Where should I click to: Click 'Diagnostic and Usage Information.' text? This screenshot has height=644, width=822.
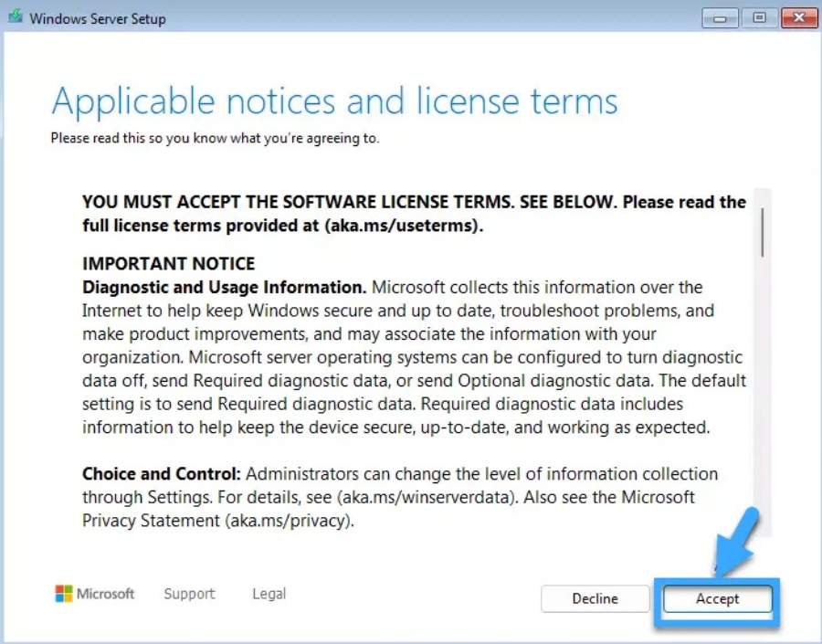coord(225,288)
